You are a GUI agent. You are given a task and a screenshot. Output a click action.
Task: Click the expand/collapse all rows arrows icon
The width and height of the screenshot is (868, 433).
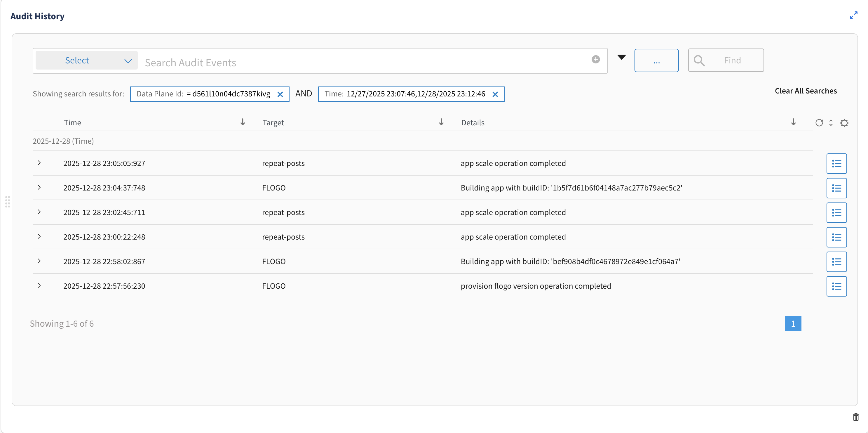click(831, 123)
